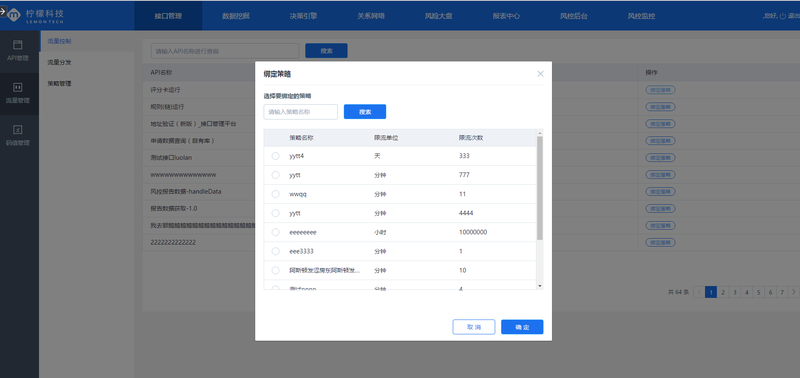Viewport: 800px width, 378px height.
Task: Select the eeeeeeee policy radio button
Action: [x=276, y=232]
